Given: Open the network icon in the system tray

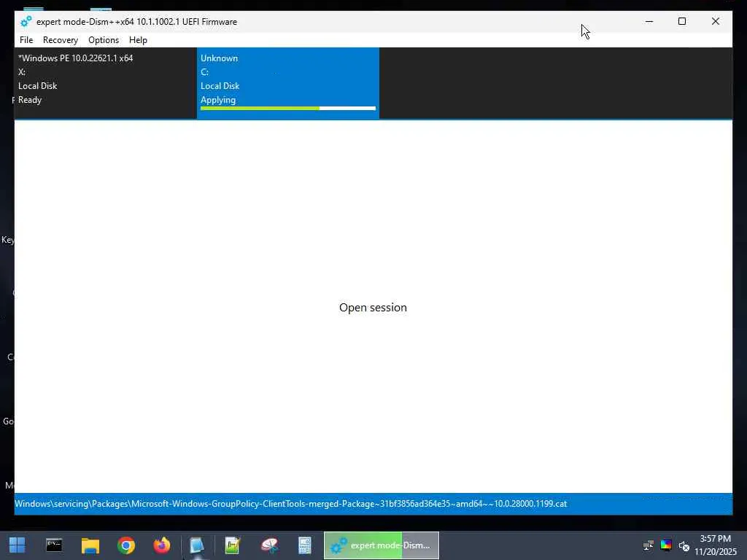Looking at the screenshot, I should pyautogui.click(x=649, y=545).
